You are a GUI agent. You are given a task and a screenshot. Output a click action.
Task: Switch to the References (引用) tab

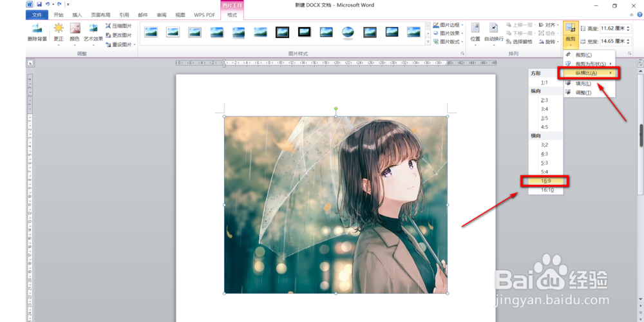point(124,15)
